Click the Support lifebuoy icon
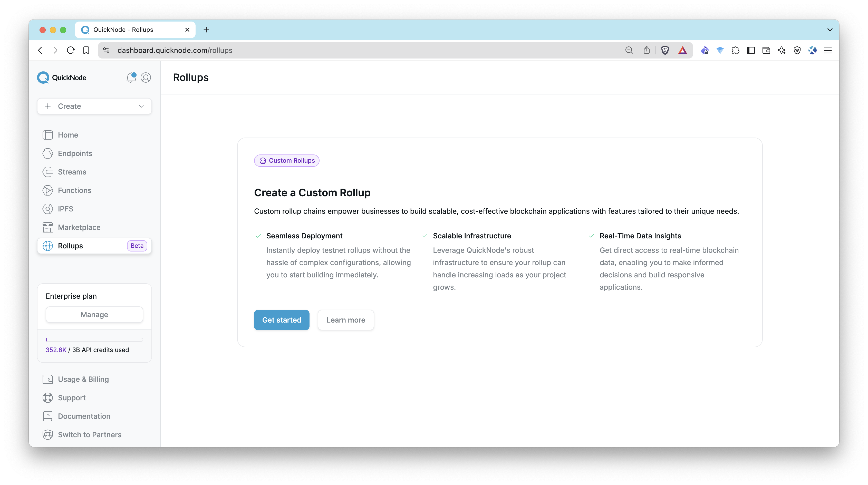Viewport: 868px width, 485px height. click(47, 398)
